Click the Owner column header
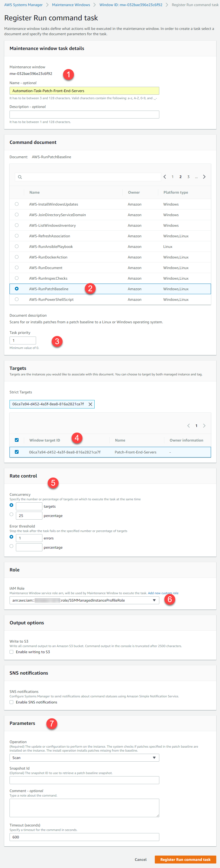This screenshot has height=868, width=220. coord(134,192)
